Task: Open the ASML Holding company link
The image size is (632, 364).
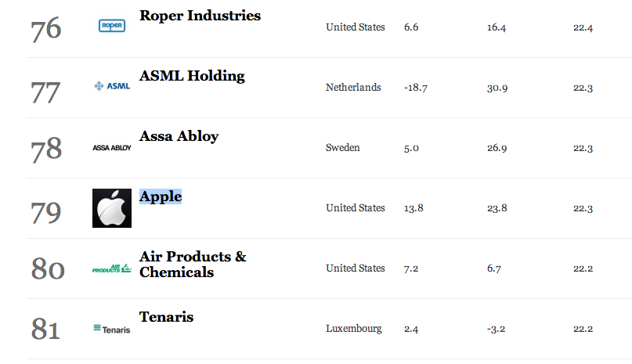Action: tap(192, 76)
